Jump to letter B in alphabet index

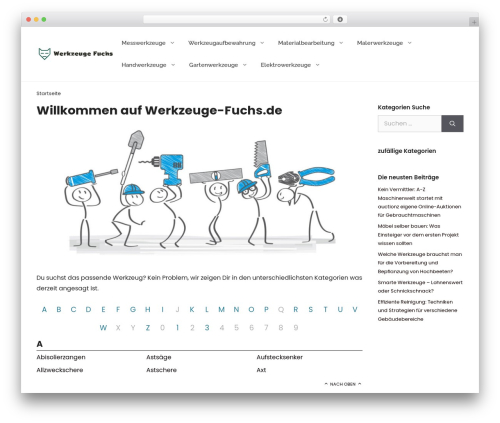pos(59,310)
